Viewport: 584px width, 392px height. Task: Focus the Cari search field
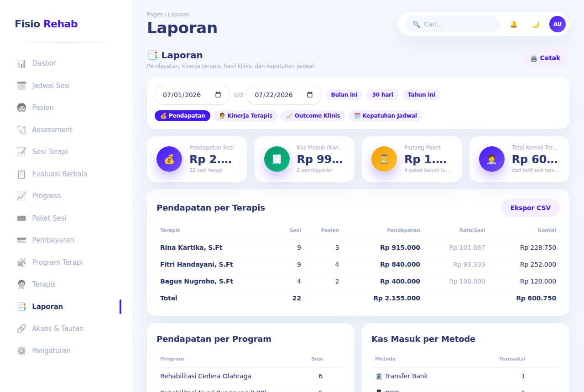453,24
